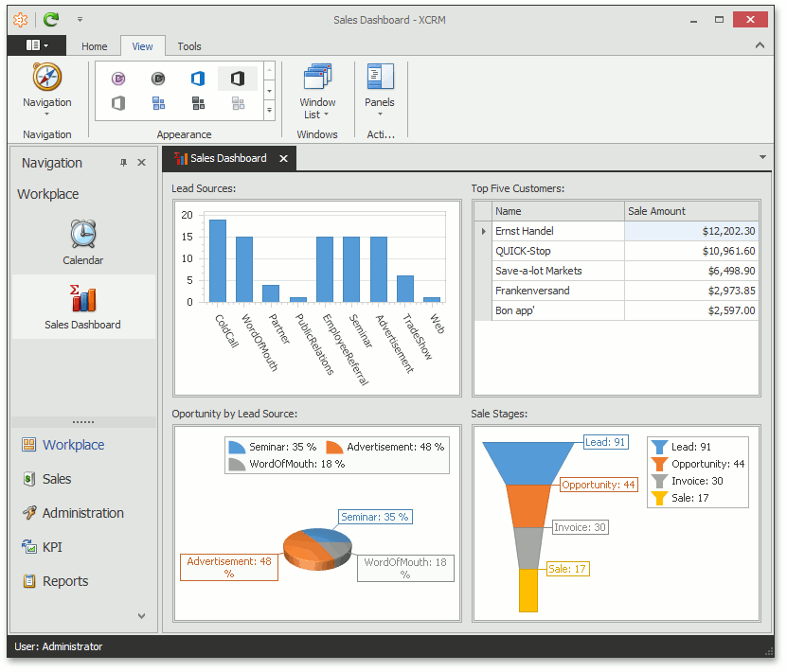
Task: Expand the Appearance skin gallery
Action: point(269,110)
